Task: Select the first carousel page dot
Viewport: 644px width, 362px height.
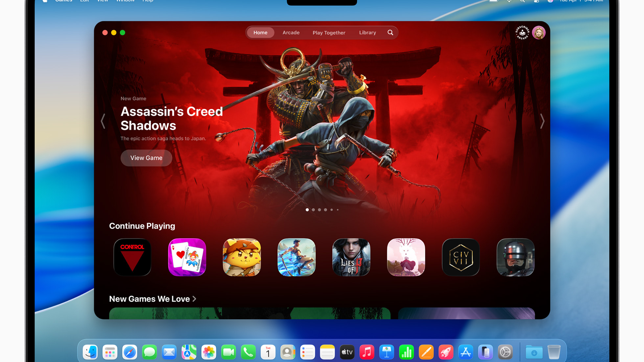Action: pyautogui.click(x=307, y=210)
